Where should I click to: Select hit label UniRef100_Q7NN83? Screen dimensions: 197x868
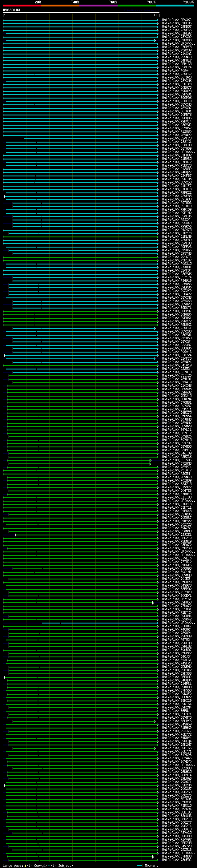coord(177,857)
